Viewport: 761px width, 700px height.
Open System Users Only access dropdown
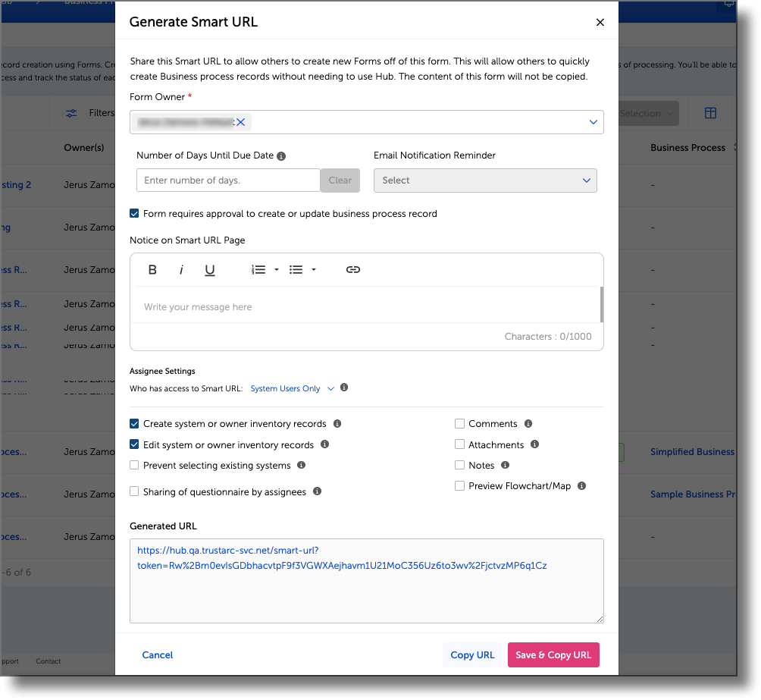[292, 388]
